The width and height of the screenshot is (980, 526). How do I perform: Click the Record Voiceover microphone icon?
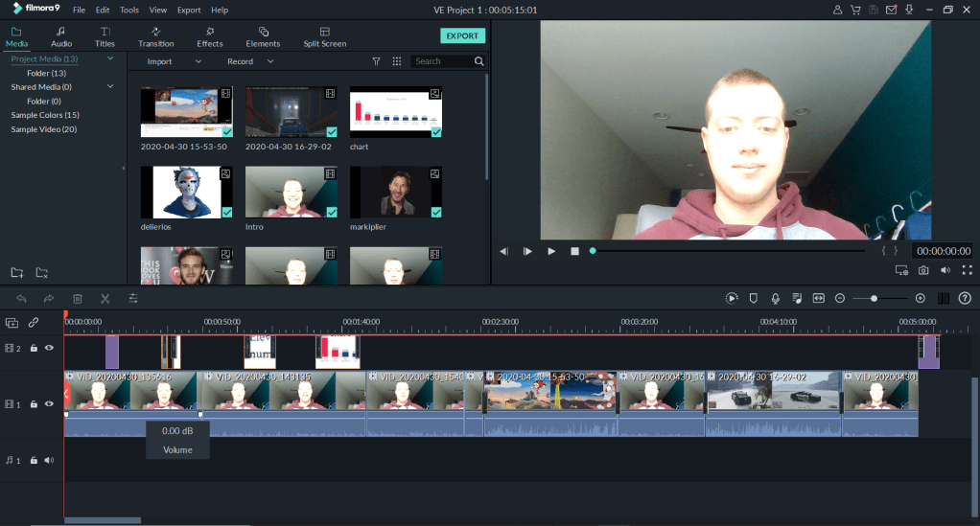pos(775,299)
